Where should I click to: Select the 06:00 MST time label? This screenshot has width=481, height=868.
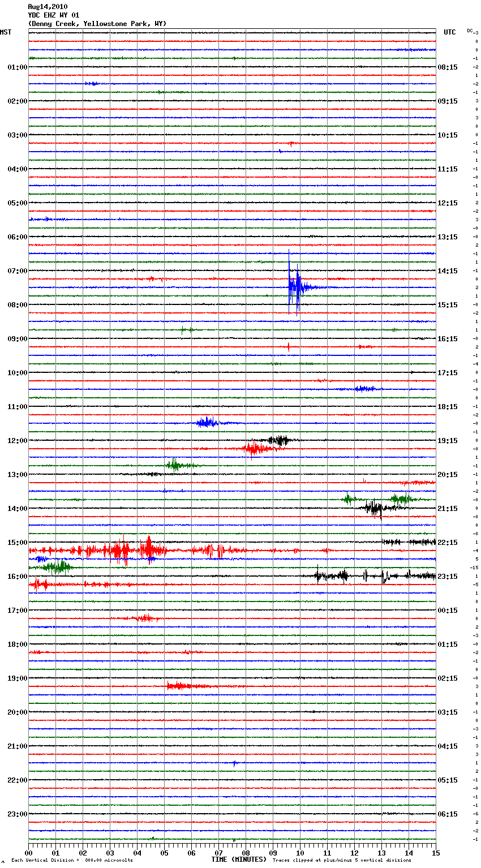[x=18, y=237]
